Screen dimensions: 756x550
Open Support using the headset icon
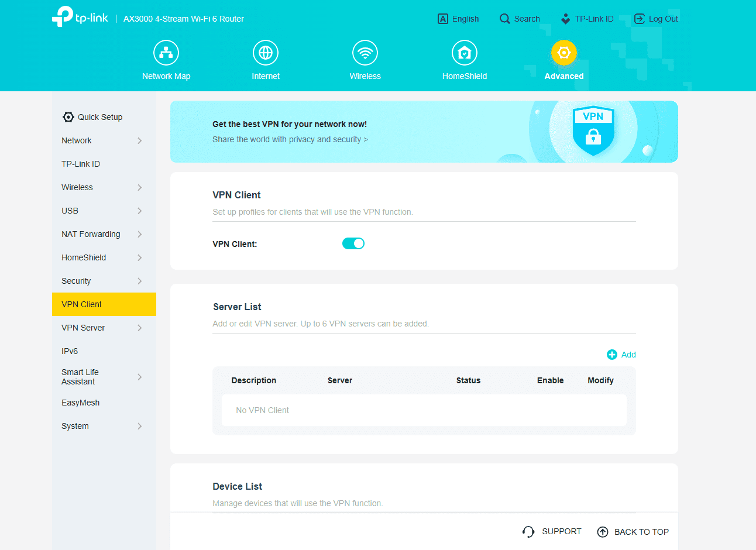pyautogui.click(x=528, y=531)
